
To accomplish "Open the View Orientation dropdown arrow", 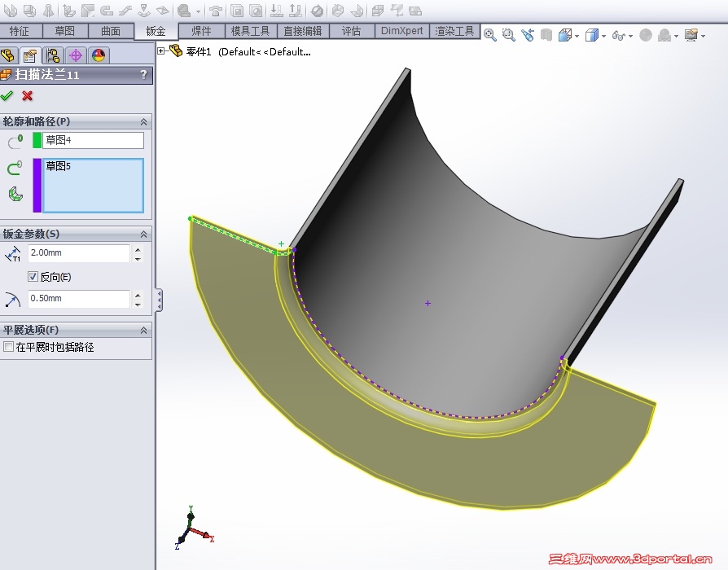I will [x=577, y=36].
